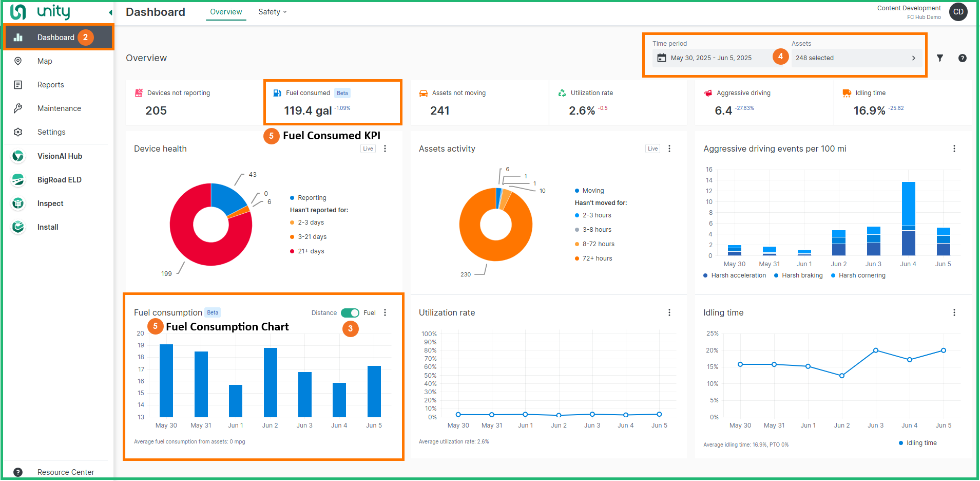Select Dashboard in the sidebar menu

55,38
